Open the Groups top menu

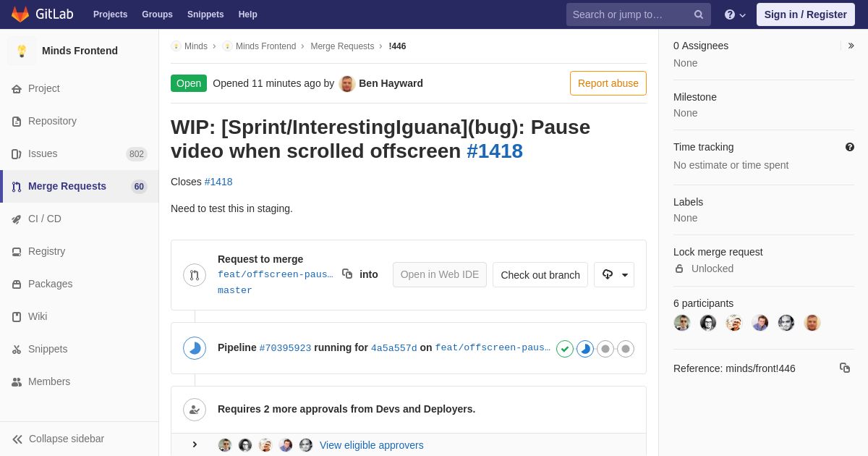pos(157,14)
